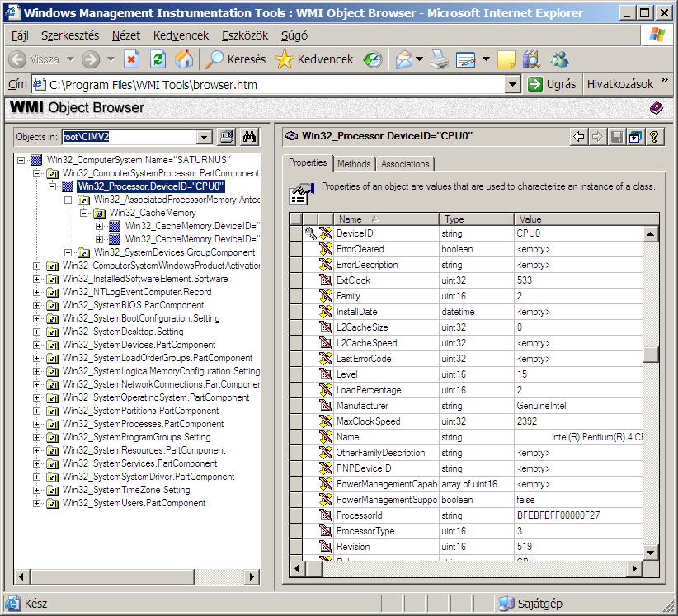Viewport: 678px width, 616px height.
Task: Click the yellow question mark help icon
Action: 654,137
